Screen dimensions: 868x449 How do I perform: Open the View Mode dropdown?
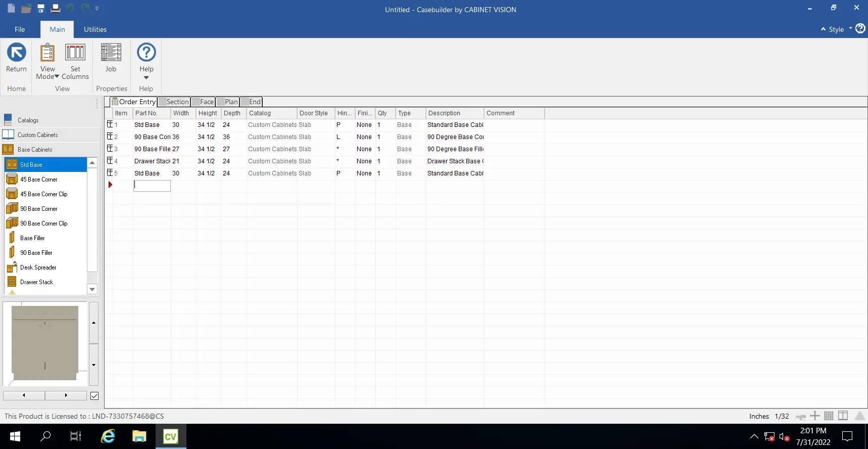click(x=47, y=61)
